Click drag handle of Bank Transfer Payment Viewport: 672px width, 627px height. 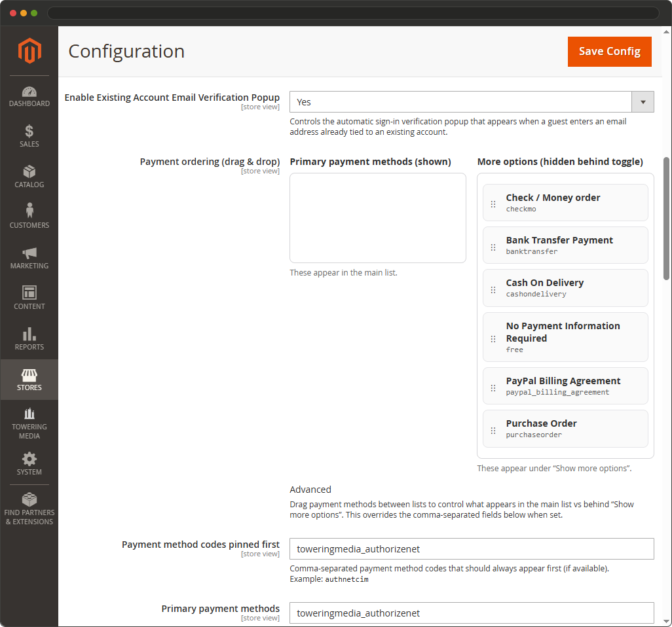click(x=493, y=247)
